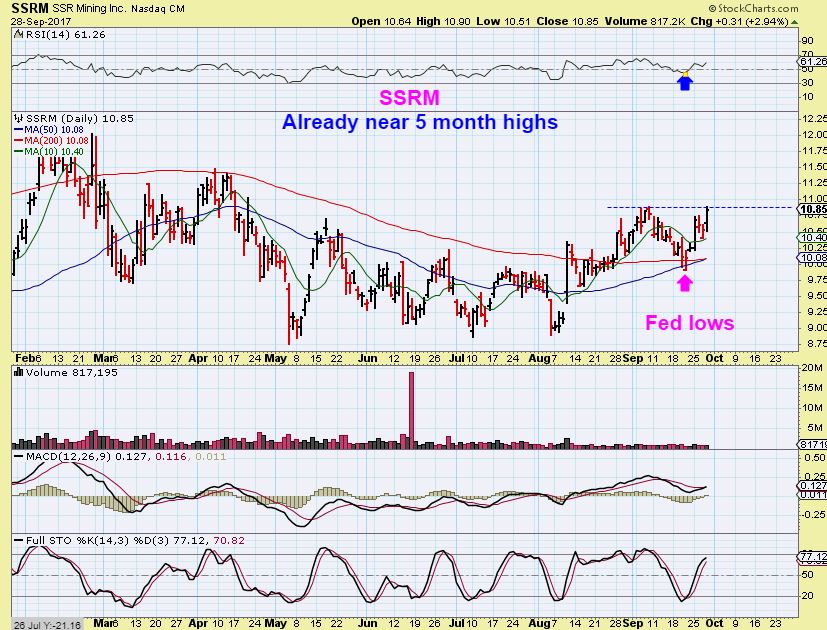The image size is (827, 630).
Task: Click the blue MA(50) legend line swatch
Action: [19, 130]
